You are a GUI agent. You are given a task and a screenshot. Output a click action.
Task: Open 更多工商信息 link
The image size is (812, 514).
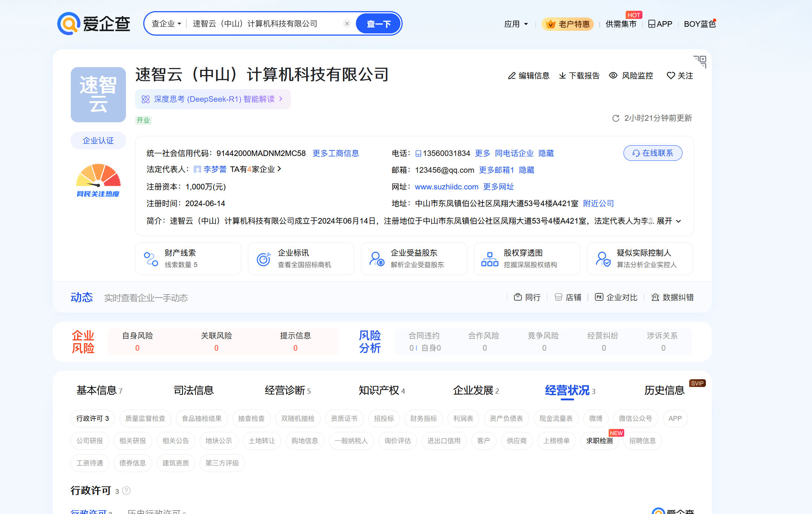tap(335, 153)
